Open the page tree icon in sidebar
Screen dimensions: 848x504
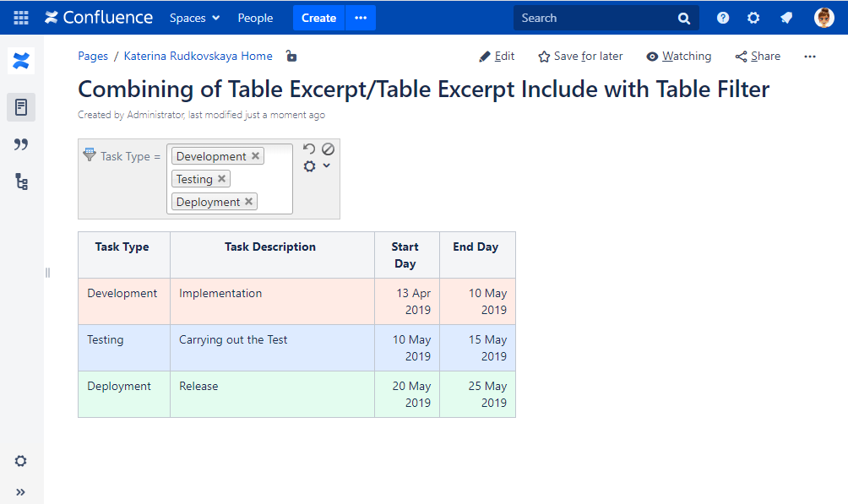(x=21, y=182)
